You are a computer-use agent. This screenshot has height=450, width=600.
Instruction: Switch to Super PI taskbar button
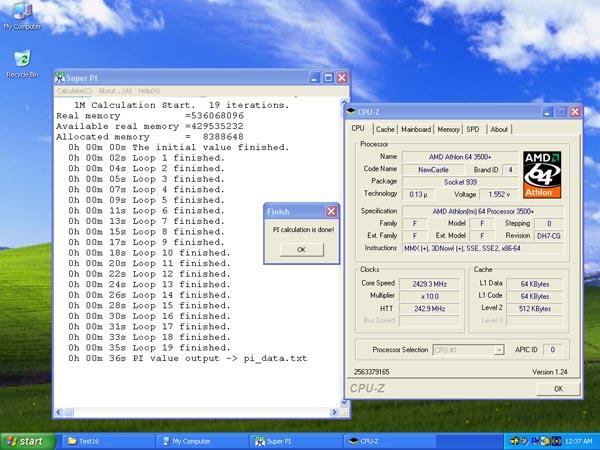point(296,441)
